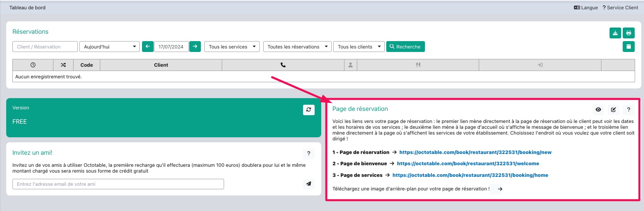The height and width of the screenshot is (211, 644).
Task: Click the Téléchargez une image d'arrière-plan text
Action: tap(411, 189)
